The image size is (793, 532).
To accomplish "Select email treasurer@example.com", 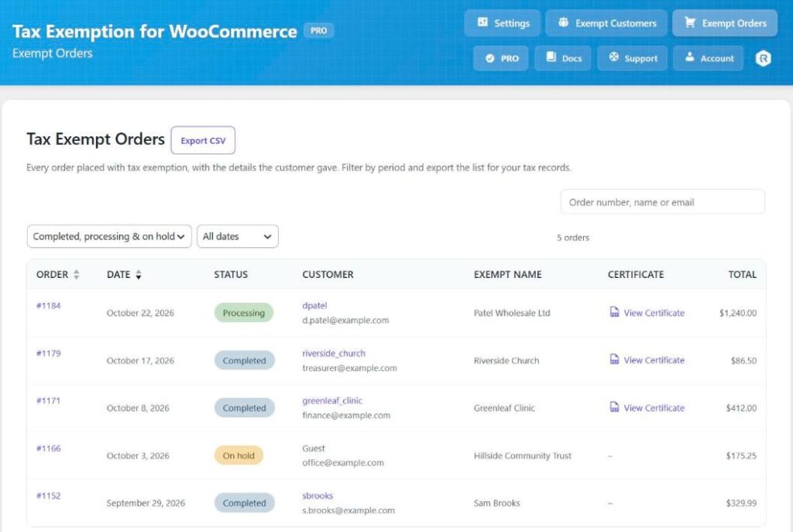I will (x=349, y=368).
